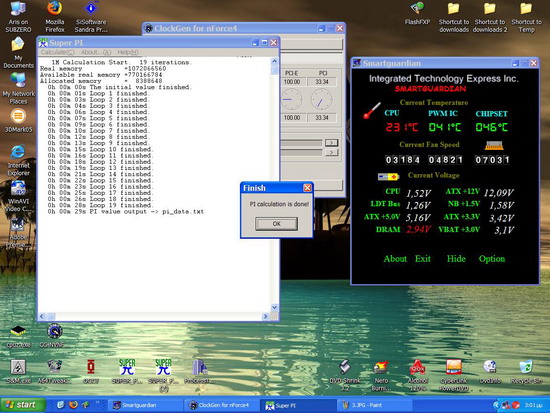The height and width of the screenshot is (413, 550).
Task: Select the OCCT desktop icon
Action: [x=91, y=371]
